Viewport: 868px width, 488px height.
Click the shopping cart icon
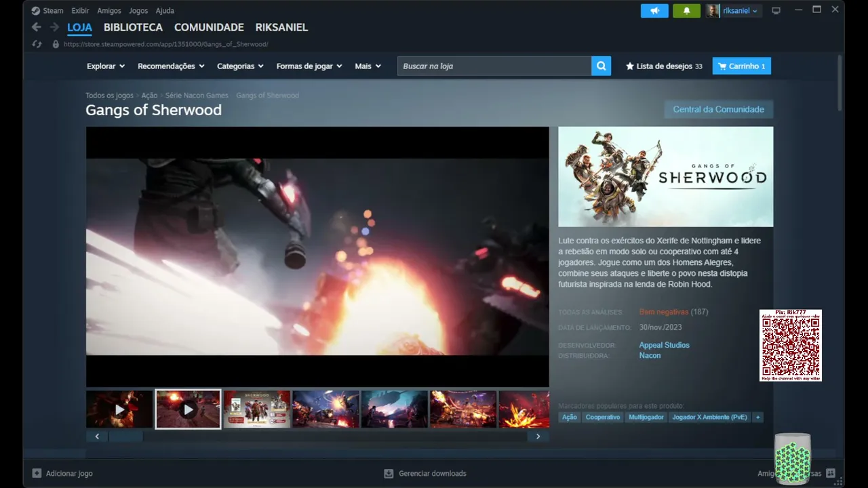(722, 66)
